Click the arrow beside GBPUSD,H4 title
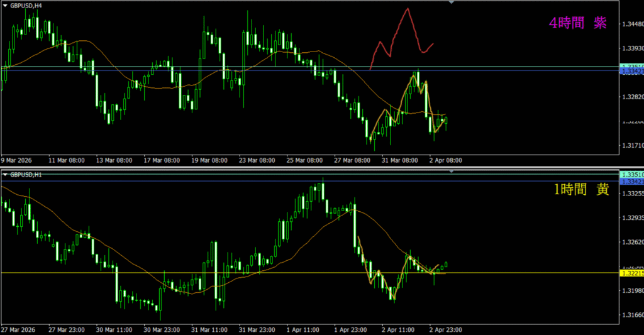644x335 pixels. (6, 6)
